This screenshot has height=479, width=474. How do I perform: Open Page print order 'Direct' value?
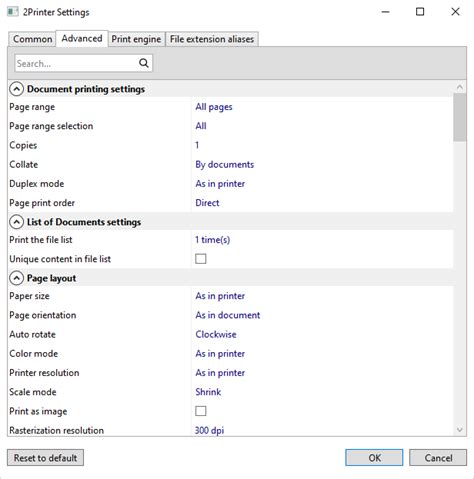(207, 203)
